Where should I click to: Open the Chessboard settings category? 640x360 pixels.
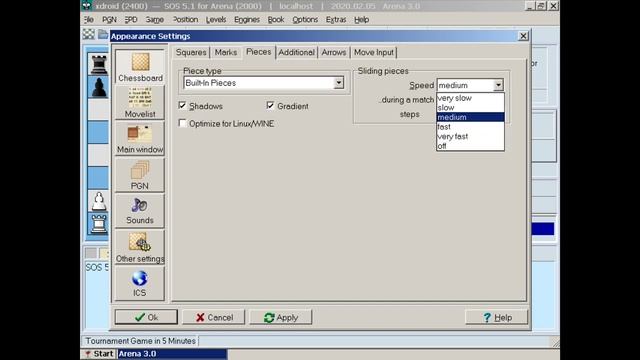point(140,67)
